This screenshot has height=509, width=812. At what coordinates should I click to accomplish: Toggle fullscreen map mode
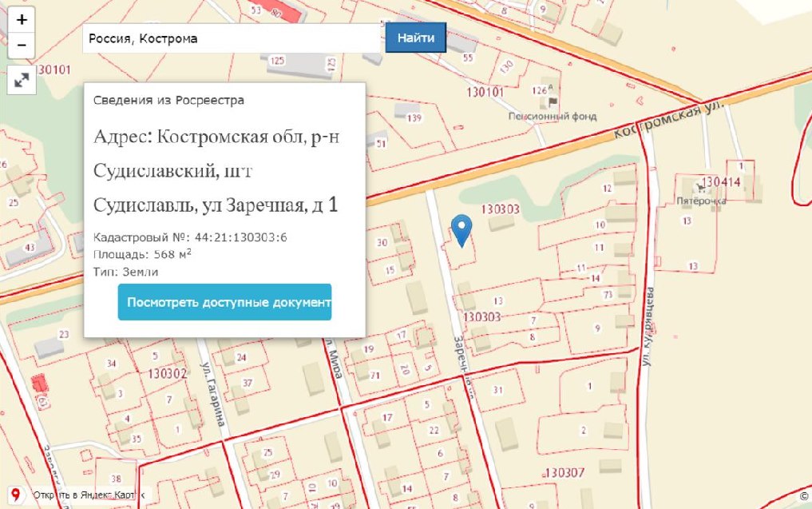coord(21,80)
